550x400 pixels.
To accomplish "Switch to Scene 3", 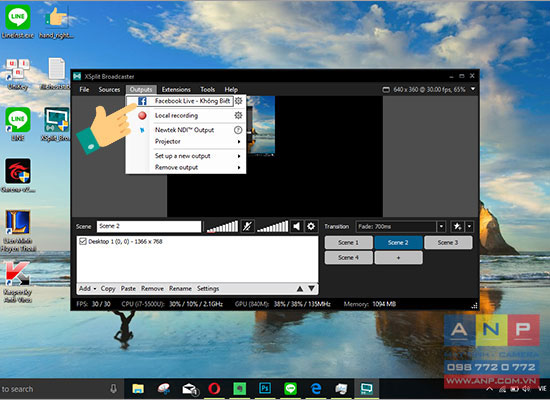I will 448,242.
